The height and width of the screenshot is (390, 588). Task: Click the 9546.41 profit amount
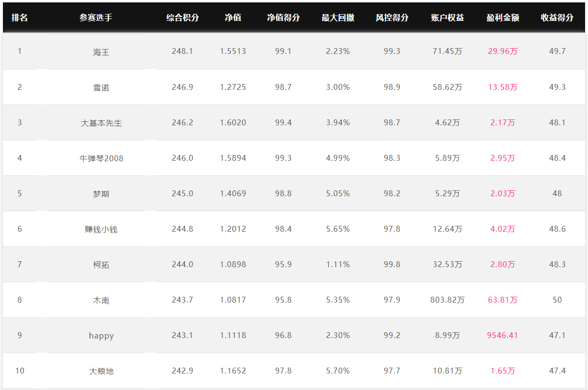[503, 335]
